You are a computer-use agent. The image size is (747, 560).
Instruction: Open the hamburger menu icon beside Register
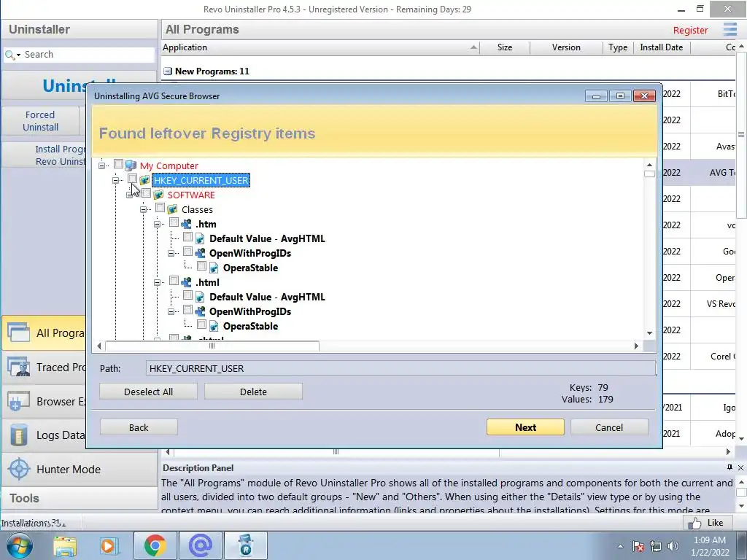click(x=729, y=29)
